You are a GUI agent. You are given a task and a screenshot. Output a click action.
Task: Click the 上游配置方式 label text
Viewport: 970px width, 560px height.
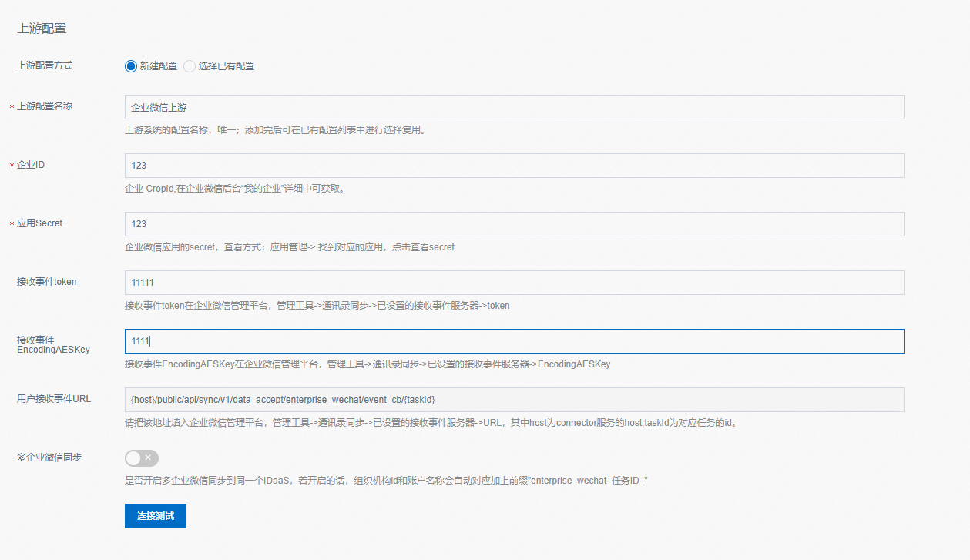(x=45, y=66)
